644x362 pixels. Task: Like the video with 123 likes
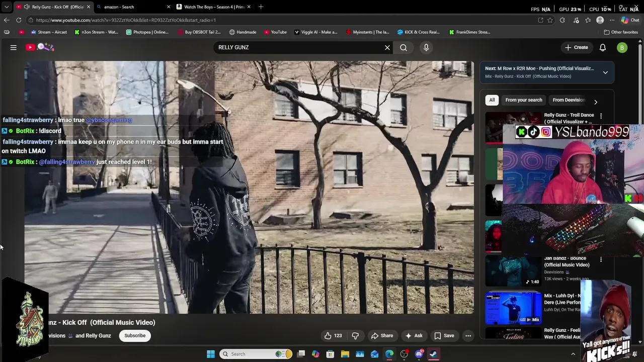333,336
